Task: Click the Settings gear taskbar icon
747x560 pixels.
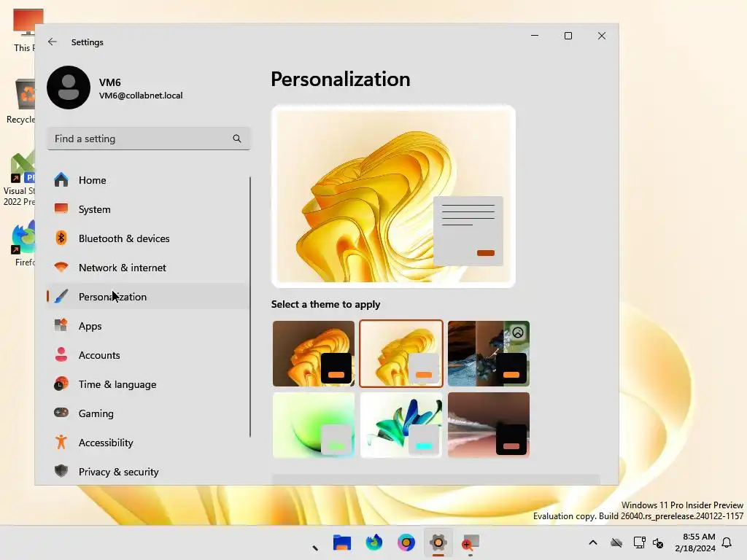Action: (438, 542)
